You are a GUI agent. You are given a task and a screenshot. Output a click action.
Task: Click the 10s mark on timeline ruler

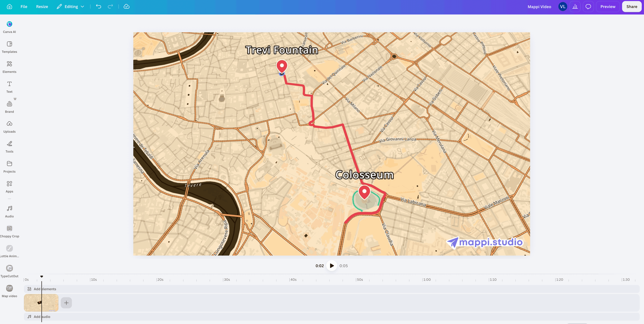point(94,280)
